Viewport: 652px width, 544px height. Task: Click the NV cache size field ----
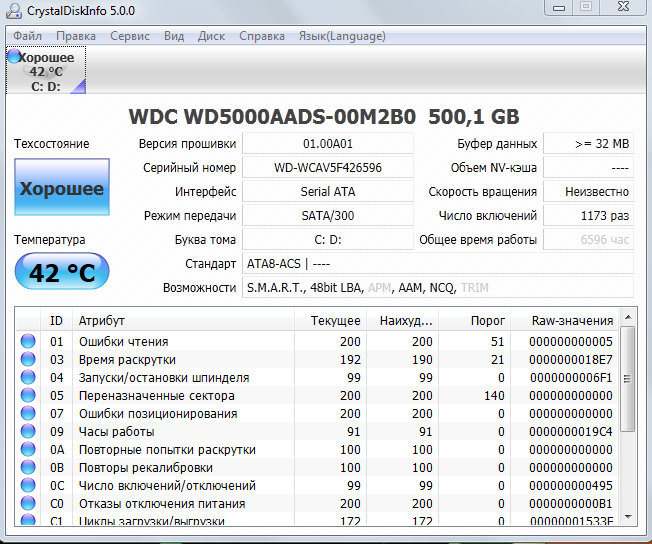[588, 168]
